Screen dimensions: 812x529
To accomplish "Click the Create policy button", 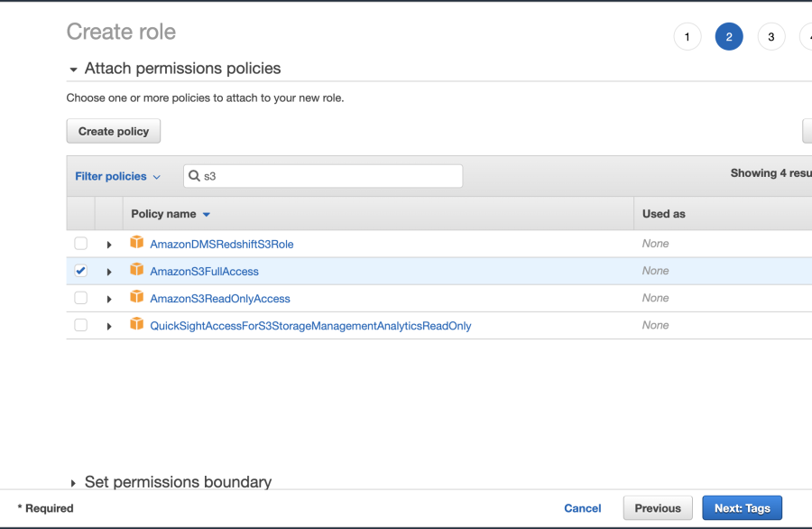I will click(114, 131).
